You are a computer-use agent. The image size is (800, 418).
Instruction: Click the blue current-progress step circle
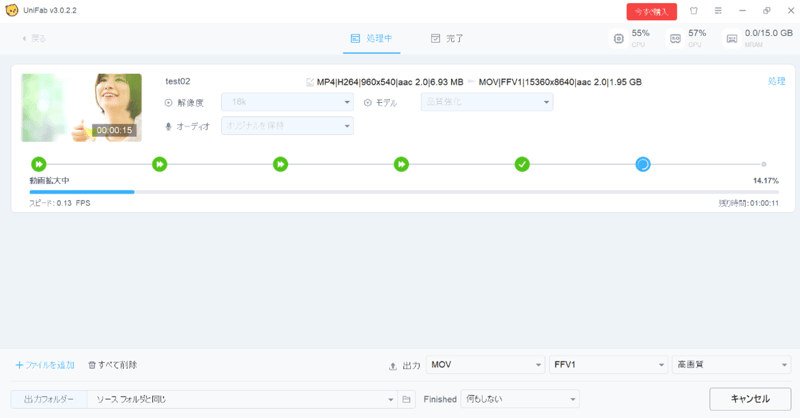pos(643,163)
